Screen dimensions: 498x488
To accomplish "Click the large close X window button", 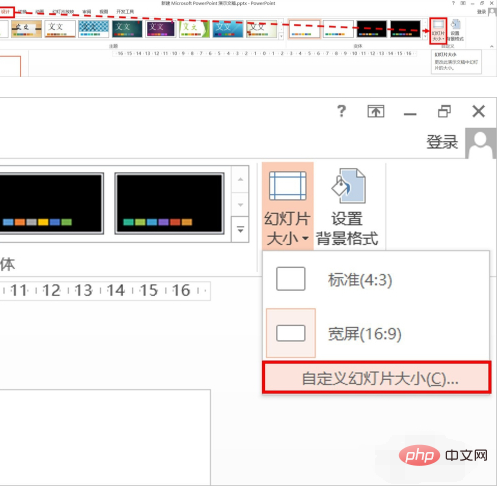I will [478, 111].
